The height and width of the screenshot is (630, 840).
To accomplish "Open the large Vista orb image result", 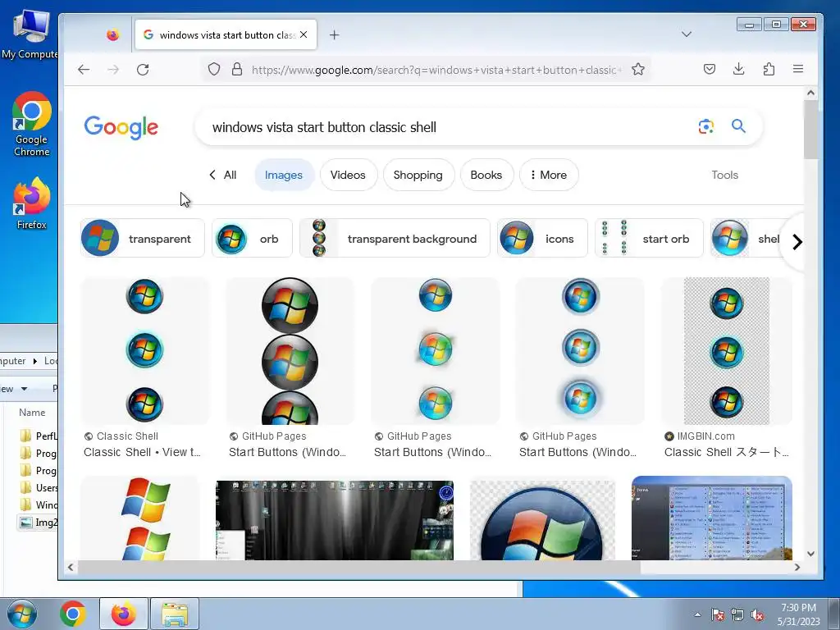I will pyautogui.click(x=542, y=520).
